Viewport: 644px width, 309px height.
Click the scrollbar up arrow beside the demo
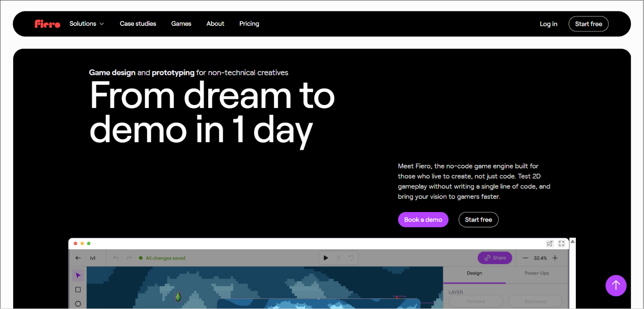[x=572, y=242]
